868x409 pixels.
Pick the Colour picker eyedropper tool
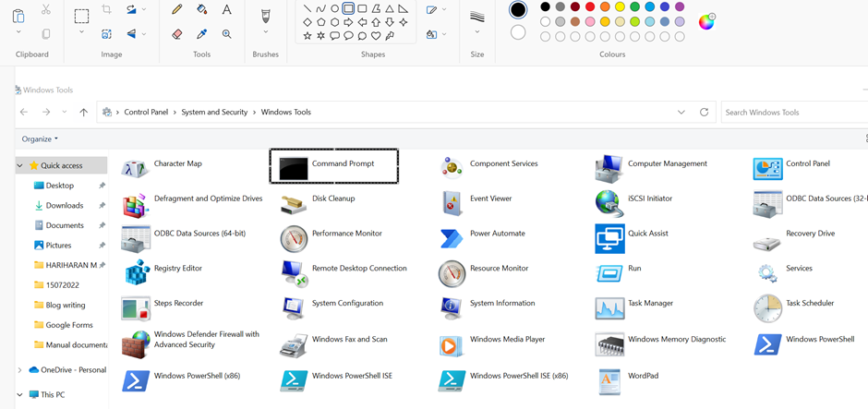pyautogui.click(x=202, y=34)
